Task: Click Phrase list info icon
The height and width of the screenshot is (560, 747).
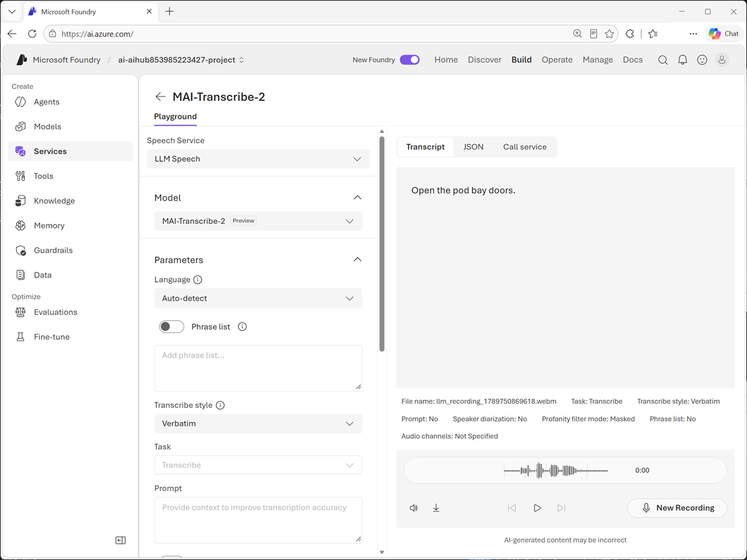Action: (x=243, y=327)
